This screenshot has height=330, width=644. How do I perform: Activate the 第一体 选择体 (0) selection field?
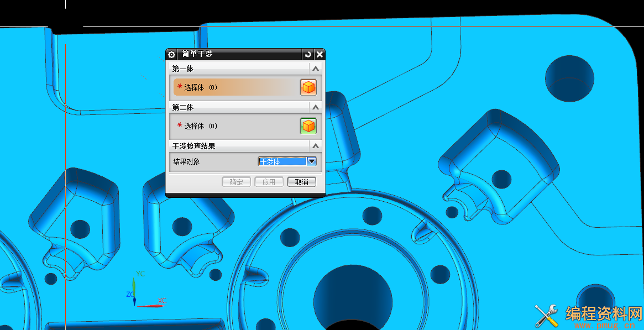(x=236, y=87)
